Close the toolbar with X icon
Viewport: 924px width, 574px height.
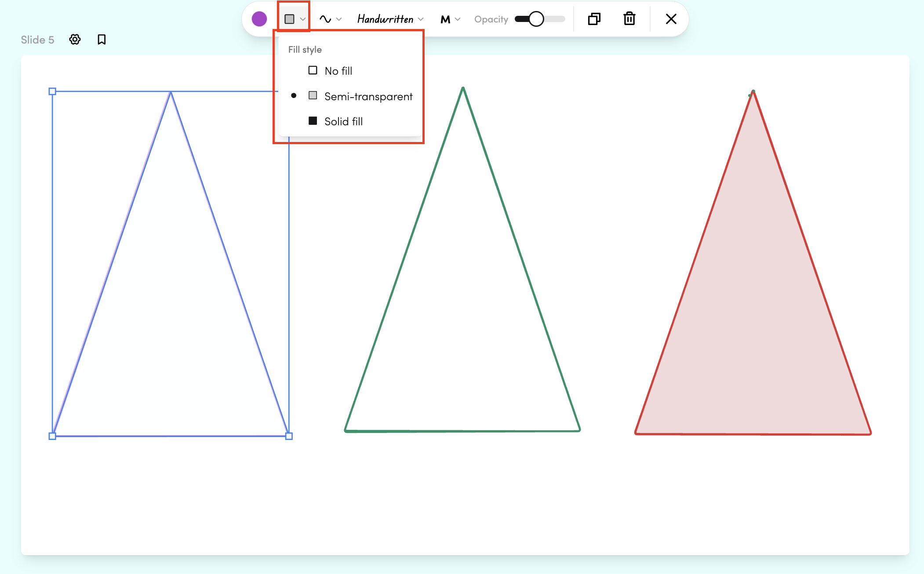coord(671,19)
